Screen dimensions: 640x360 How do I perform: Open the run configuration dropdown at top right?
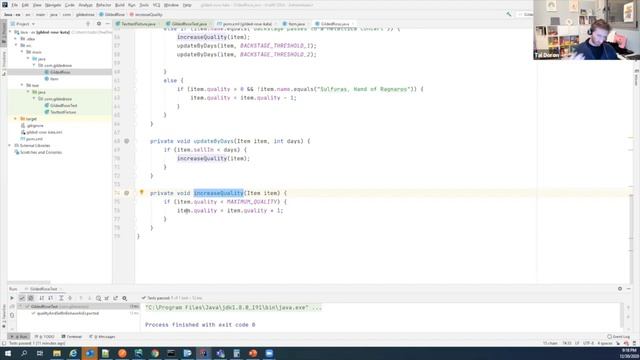click(x=525, y=14)
